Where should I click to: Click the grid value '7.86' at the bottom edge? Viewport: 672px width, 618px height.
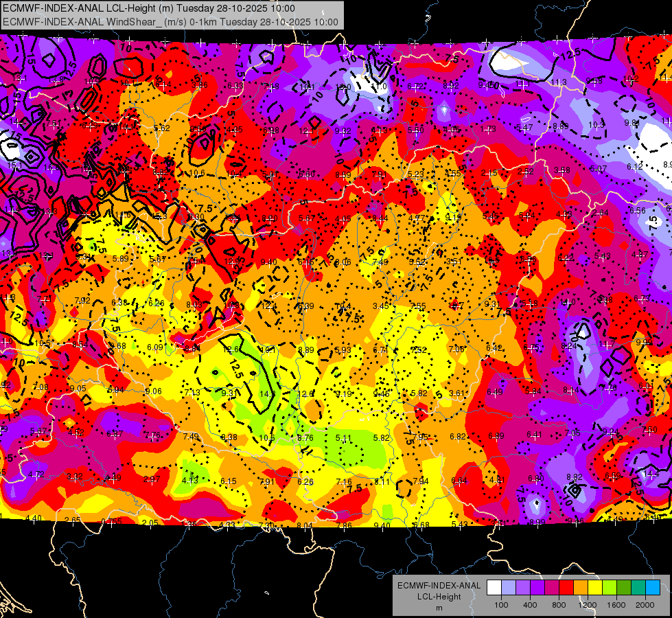344,525
